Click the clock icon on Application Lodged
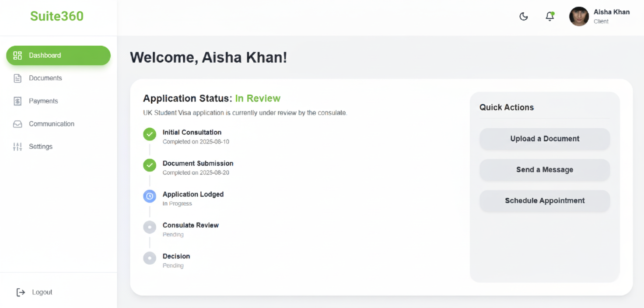 [x=150, y=196]
